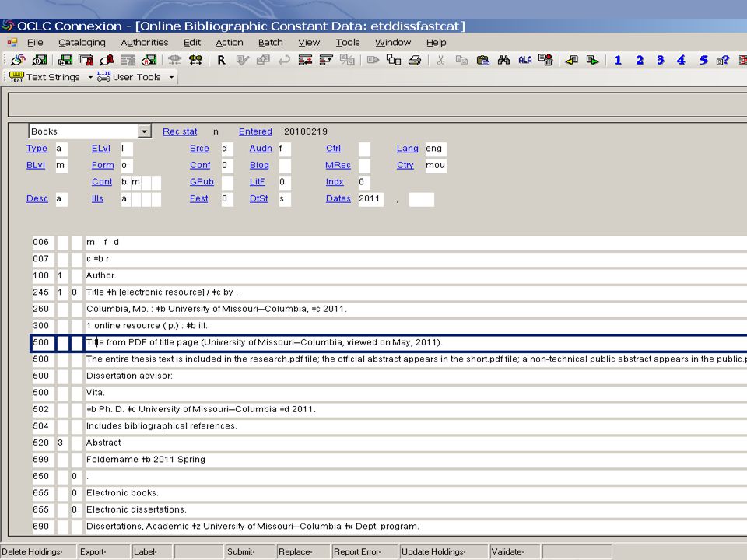Open the View menu

309,42
